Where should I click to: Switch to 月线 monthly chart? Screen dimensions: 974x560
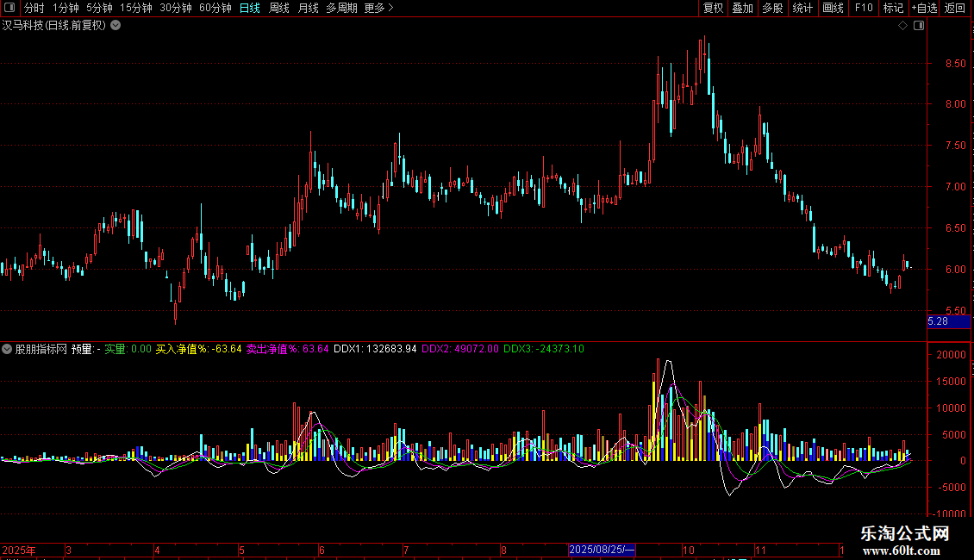[x=308, y=8]
